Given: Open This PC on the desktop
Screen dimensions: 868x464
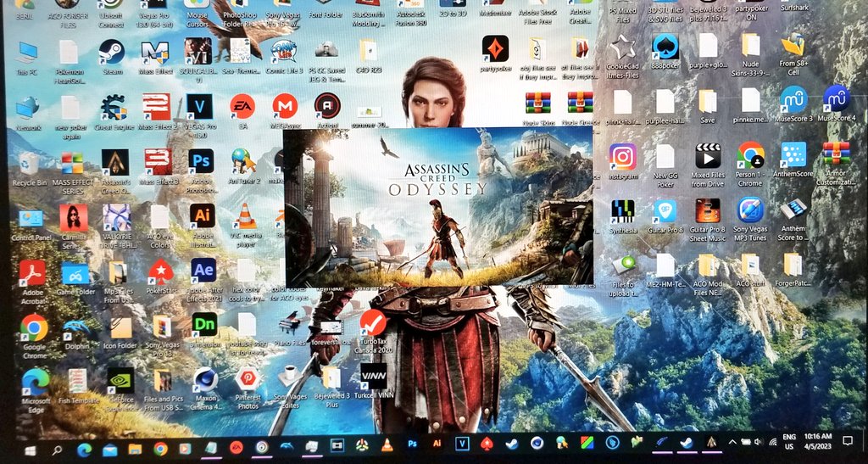Looking at the screenshot, I should [x=26, y=53].
